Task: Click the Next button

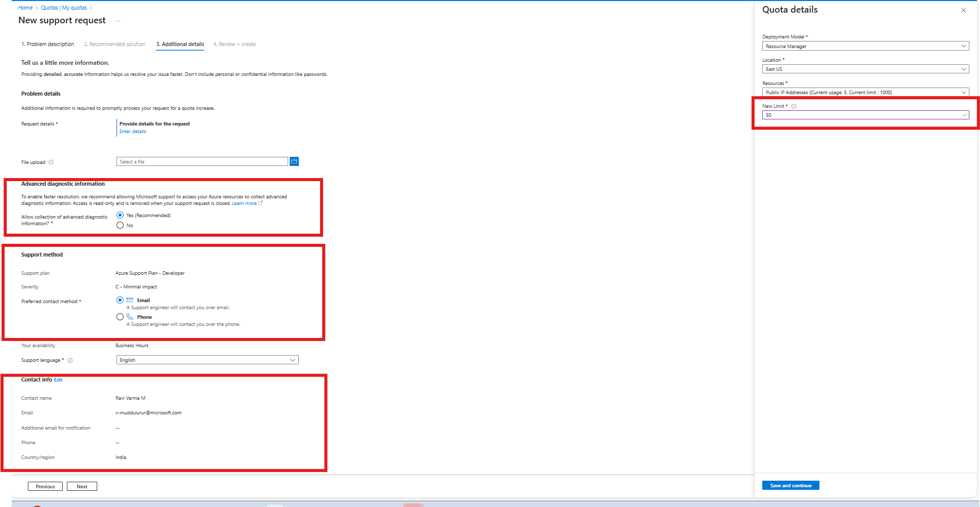Action: (x=82, y=486)
